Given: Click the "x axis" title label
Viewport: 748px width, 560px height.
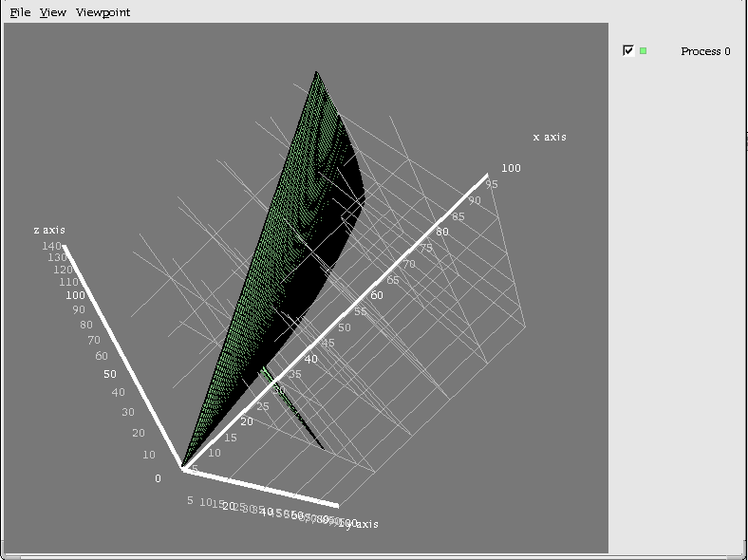Looking at the screenshot, I should (x=549, y=137).
